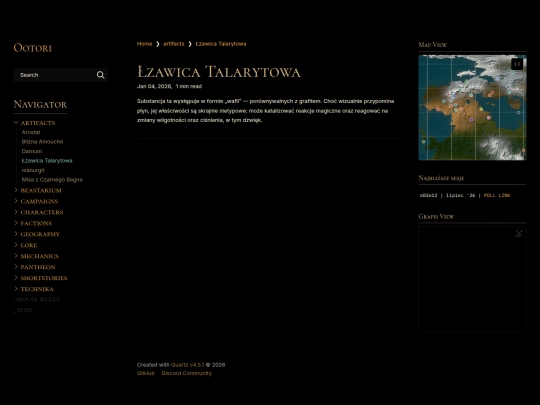The height and width of the screenshot is (405, 540).
Task: Open the Artifacts folder label
Action: click(38, 123)
